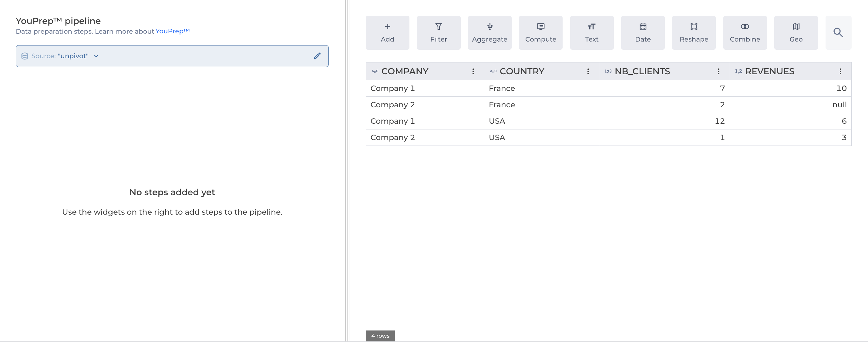Open the Reshape widget
This screenshot has width=868, height=342.
click(x=693, y=33)
